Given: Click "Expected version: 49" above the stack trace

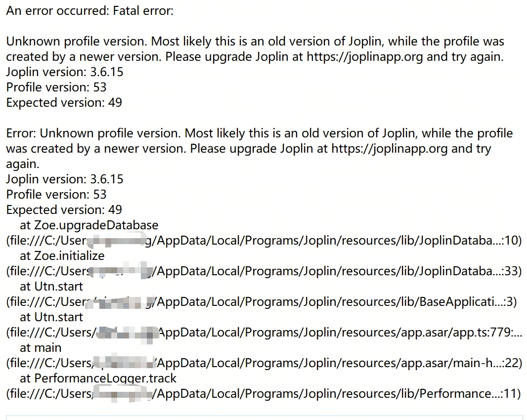Looking at the screenshot, I should [64, 210].
